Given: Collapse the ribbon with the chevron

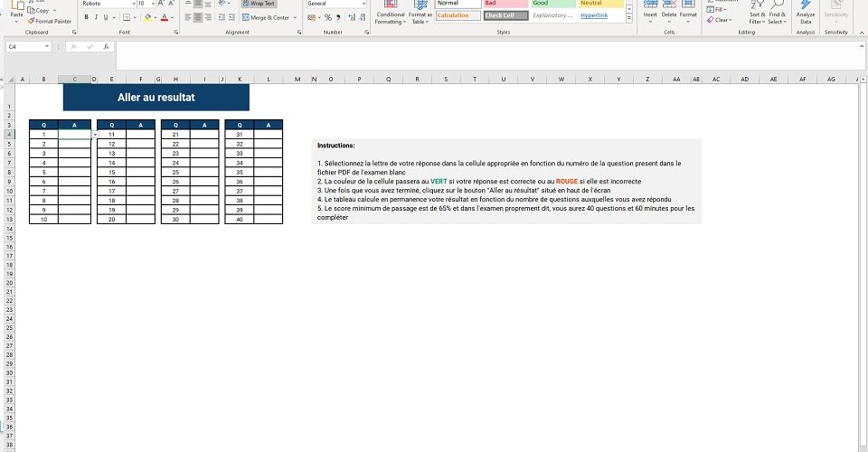Looking at the screenshot, I should [x=862, y=33].
